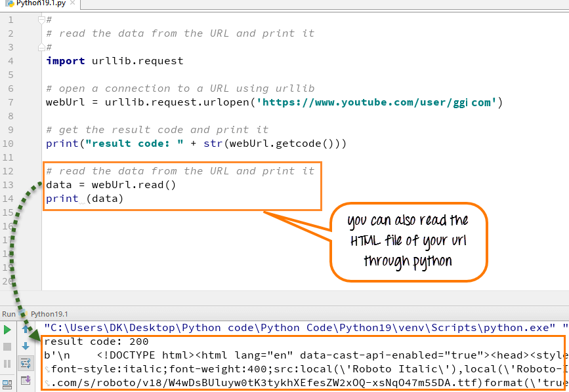
Task: Place cursor on import urllib.request line
Action: (114, 61)
